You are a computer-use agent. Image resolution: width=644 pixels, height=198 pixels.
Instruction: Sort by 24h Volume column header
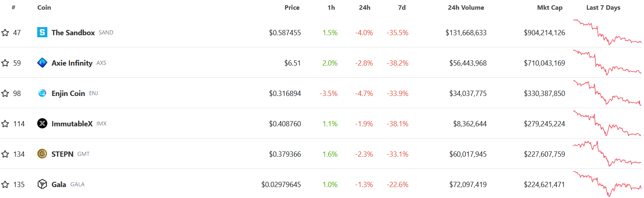point(465,8)
